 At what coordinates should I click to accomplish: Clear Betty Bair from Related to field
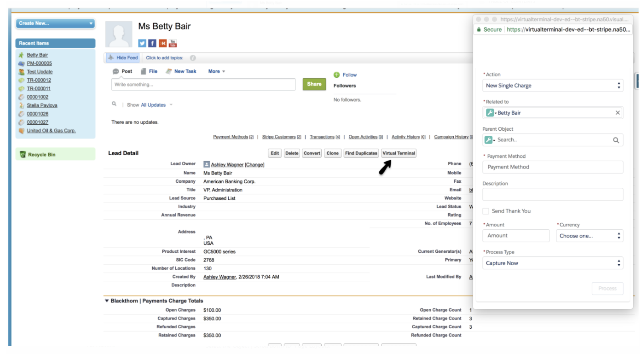coord(618,113)
